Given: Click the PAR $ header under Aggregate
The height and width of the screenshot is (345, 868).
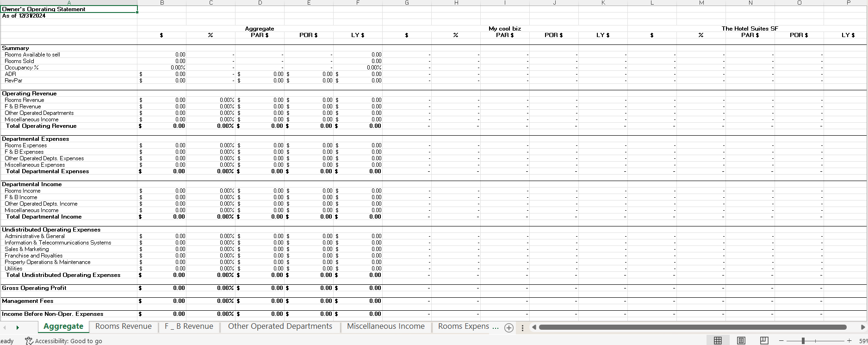Looking at the screenshot, I should [260, 35].
